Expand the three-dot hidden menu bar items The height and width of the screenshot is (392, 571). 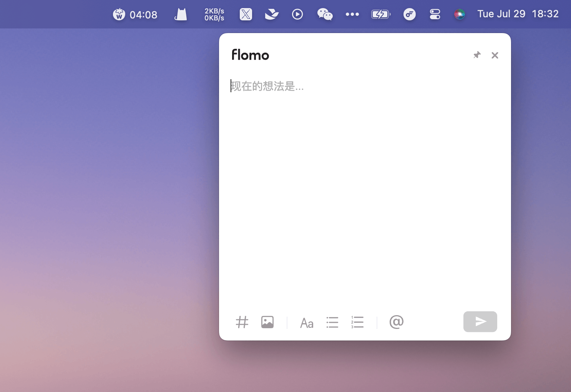[x=352, y=15]
